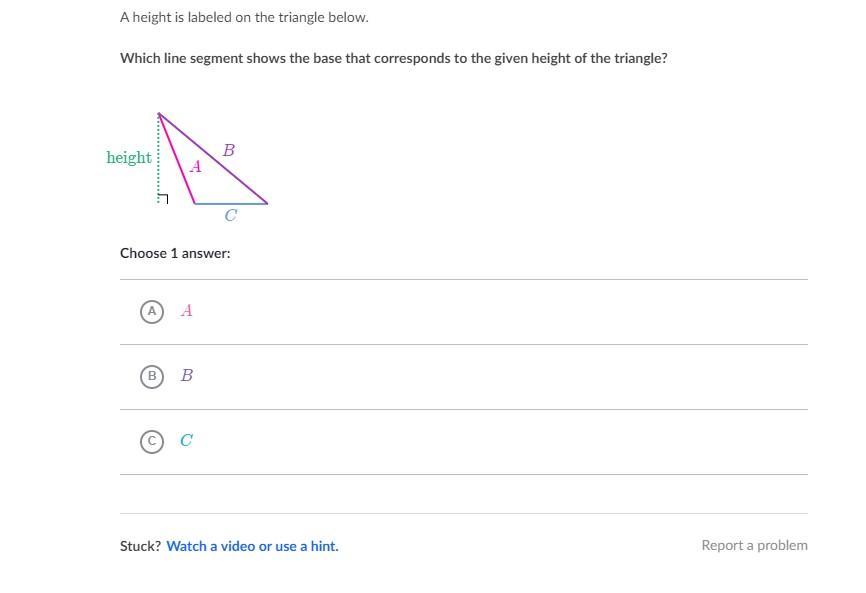The width and height of the screenshot is (866, 593).
Task: Click side label A inside the triangle
Action: (x=196, y=167)
